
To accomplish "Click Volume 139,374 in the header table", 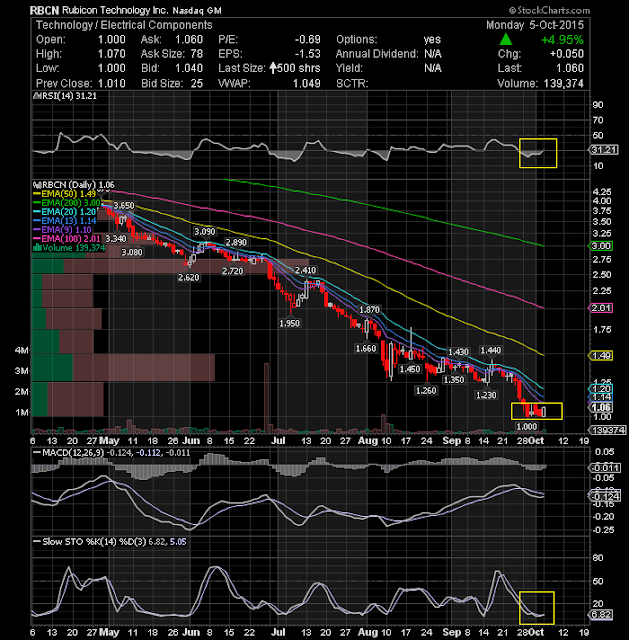I will [x=540, y=83].
